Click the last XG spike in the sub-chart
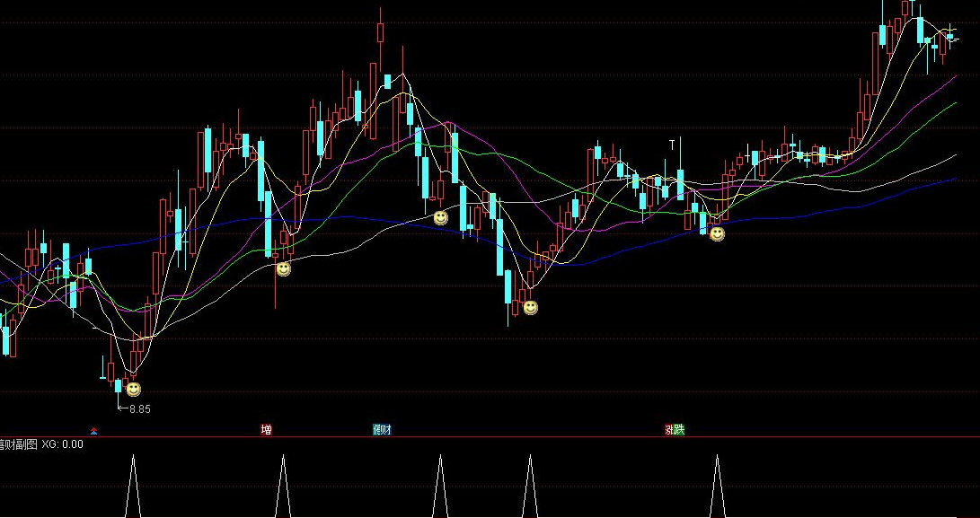The image size is (980, 518). coord(718,487)
